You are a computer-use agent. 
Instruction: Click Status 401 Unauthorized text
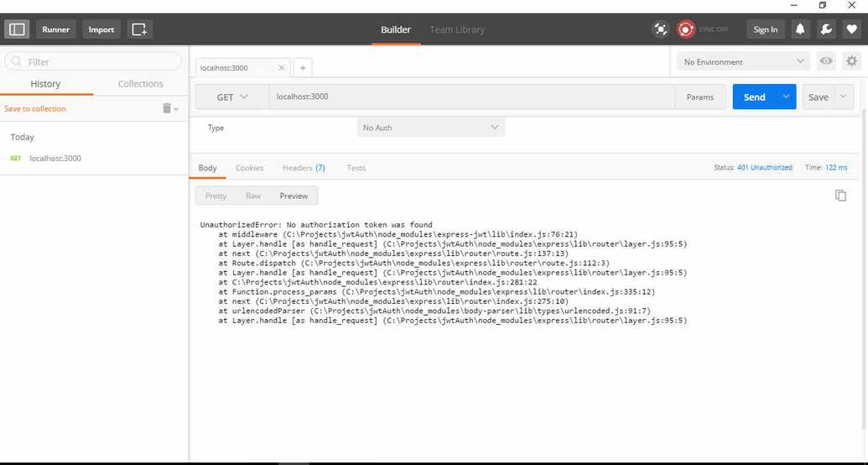[753, 167]
